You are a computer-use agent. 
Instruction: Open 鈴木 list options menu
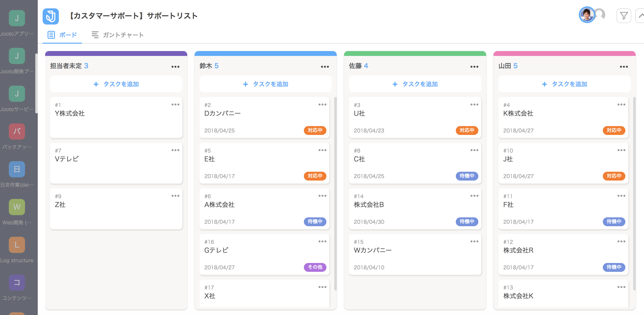[325, 67]
